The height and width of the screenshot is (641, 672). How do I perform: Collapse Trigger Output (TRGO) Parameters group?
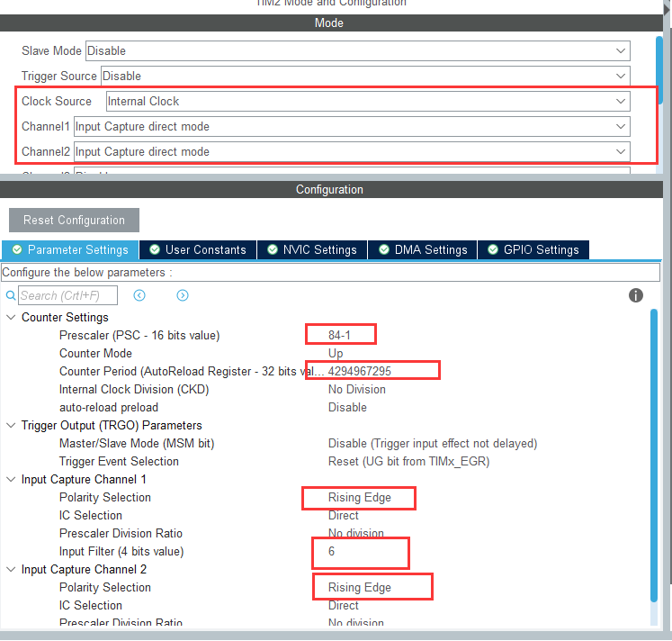[x=11, y=426]
